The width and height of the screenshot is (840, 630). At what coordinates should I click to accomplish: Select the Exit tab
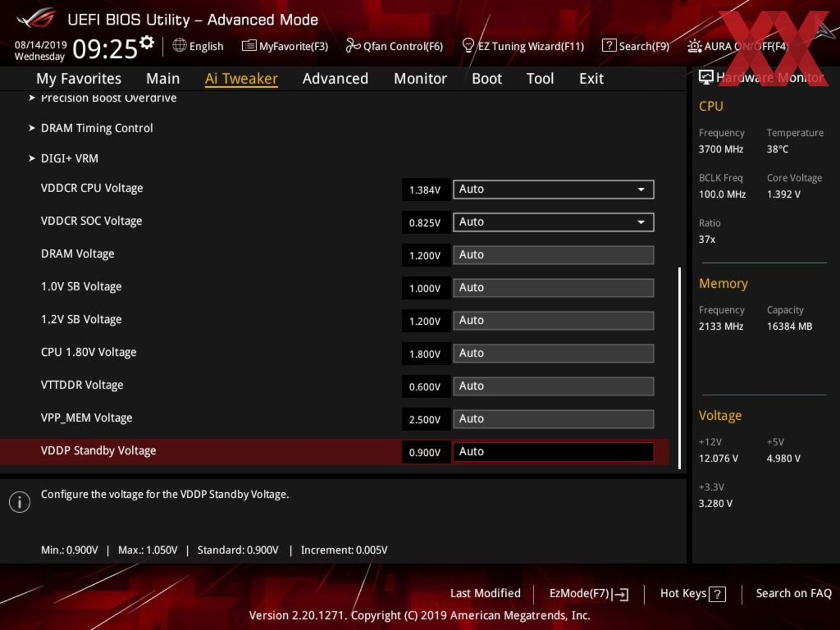click(591, 78)
